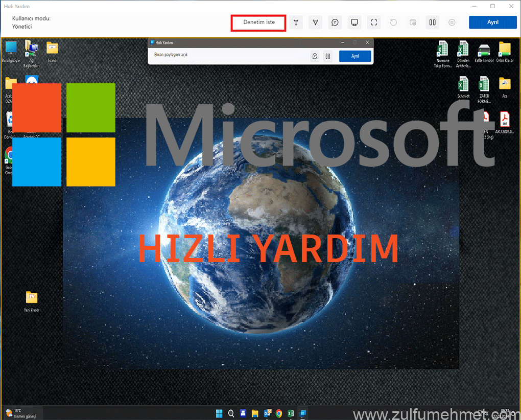This screenshot has width=521, height=420.
Task: Click the restart icon in toolbar
Action: point(393,22)
